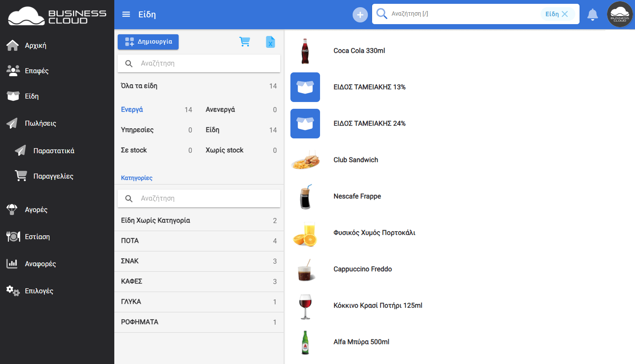Open ΕΙΔΟΣ ΤΑΜΕΙΑΚΗΣ 13% item
This screenshot has width=635, height=364.
click(x=370, y=87)
